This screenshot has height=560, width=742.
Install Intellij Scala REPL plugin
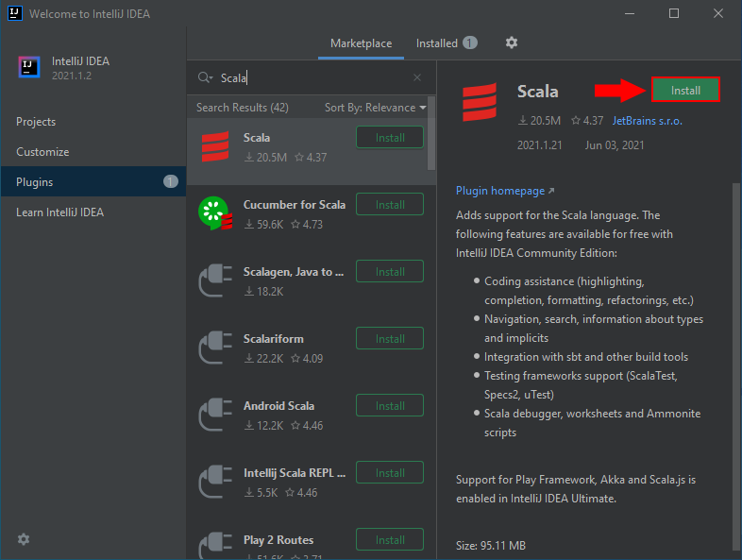click(x=390, y=472)
